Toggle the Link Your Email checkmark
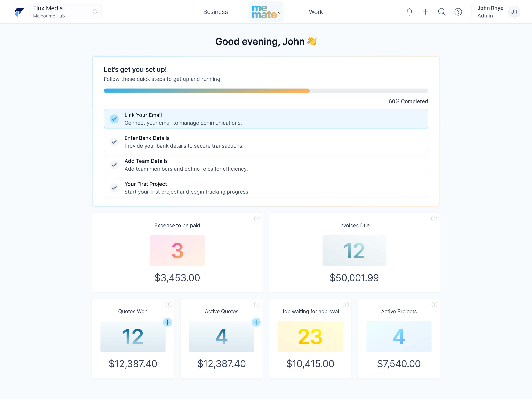The width and height of the screenshot is (532, 399). 114,119
